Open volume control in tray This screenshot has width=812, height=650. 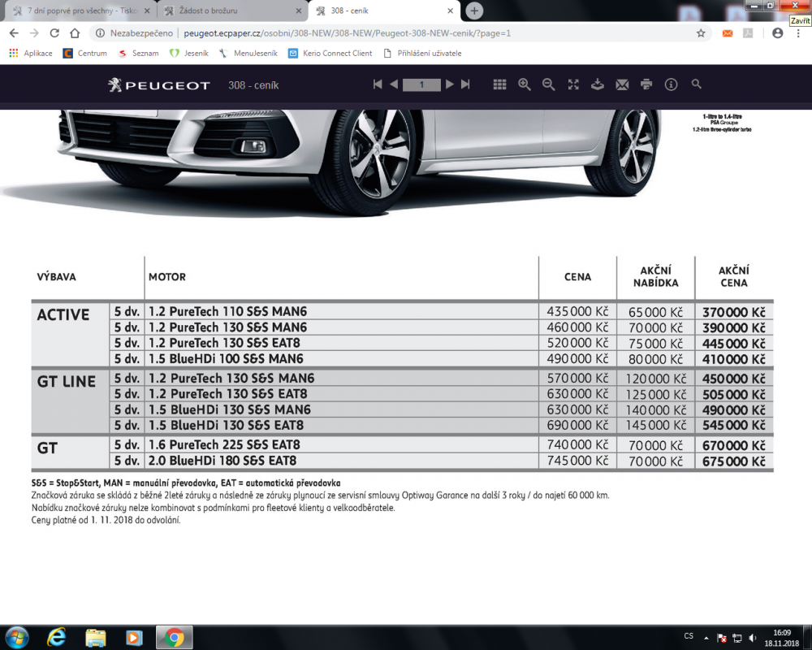click(x=753, y=638)
